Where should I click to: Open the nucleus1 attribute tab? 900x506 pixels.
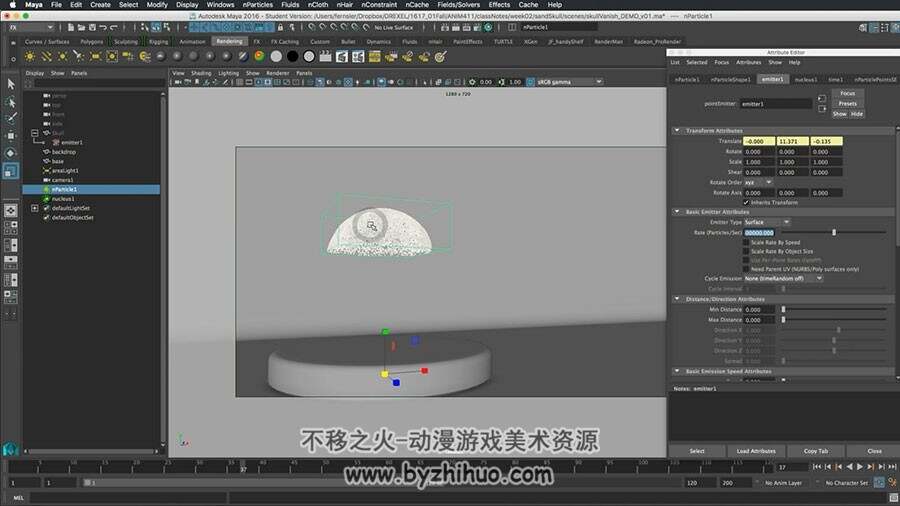(x=806, y=80)
